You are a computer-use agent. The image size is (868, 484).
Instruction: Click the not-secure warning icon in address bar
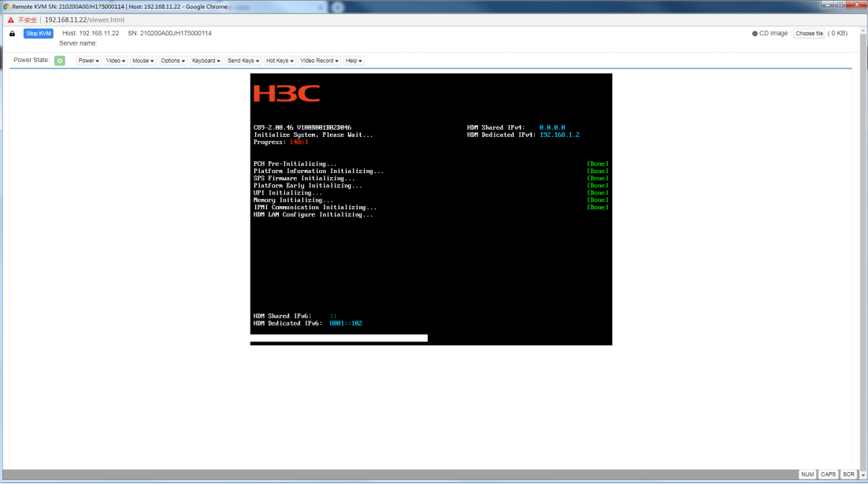click(x=10, y=20)
